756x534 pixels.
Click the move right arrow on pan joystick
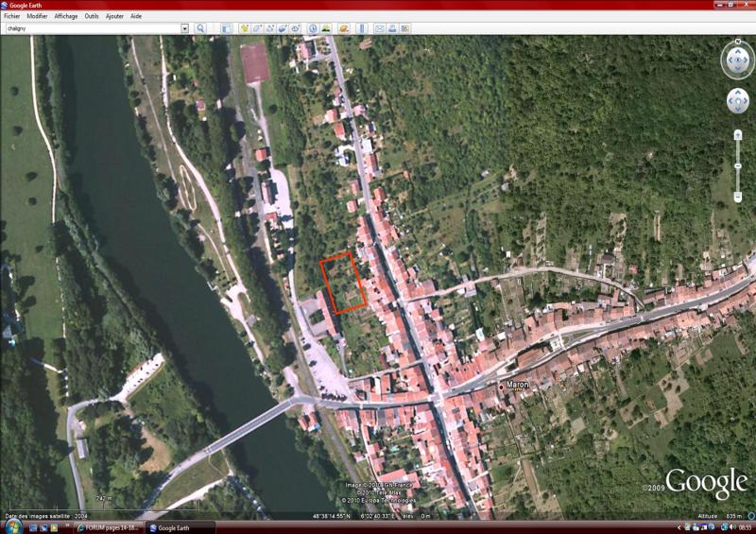click(746, 101)
